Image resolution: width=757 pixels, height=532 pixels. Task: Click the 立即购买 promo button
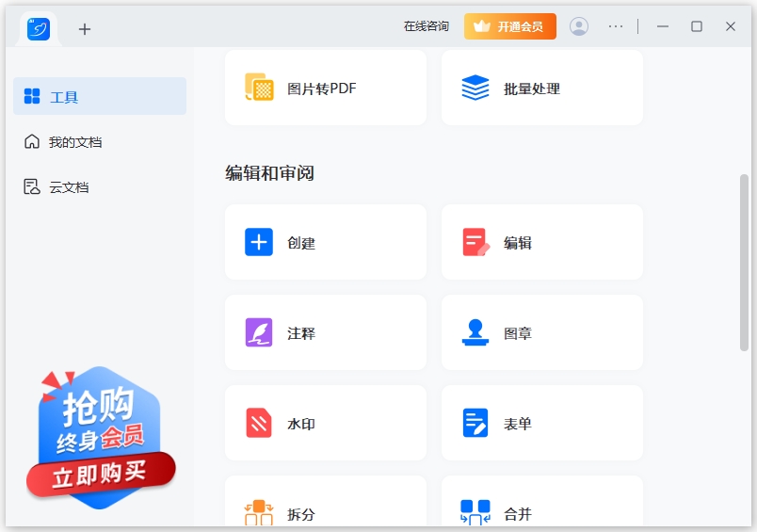pyautogui.click(x=101, y=474)
